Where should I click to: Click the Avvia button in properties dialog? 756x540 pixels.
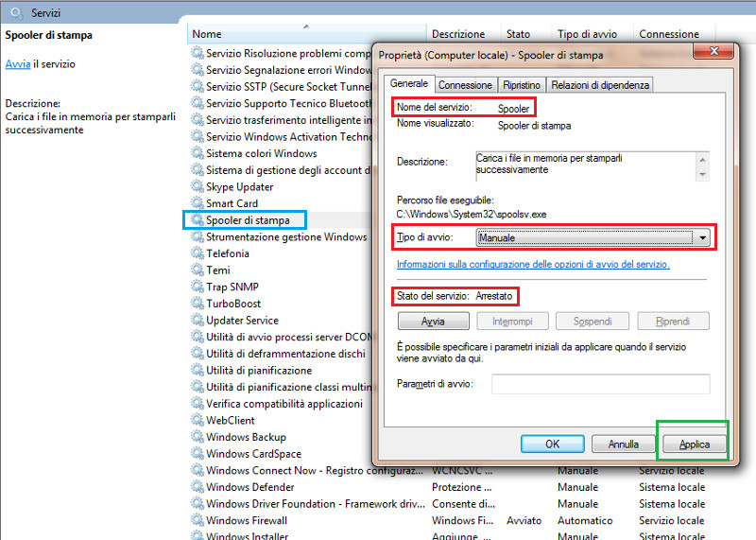(x=433, y=321)
